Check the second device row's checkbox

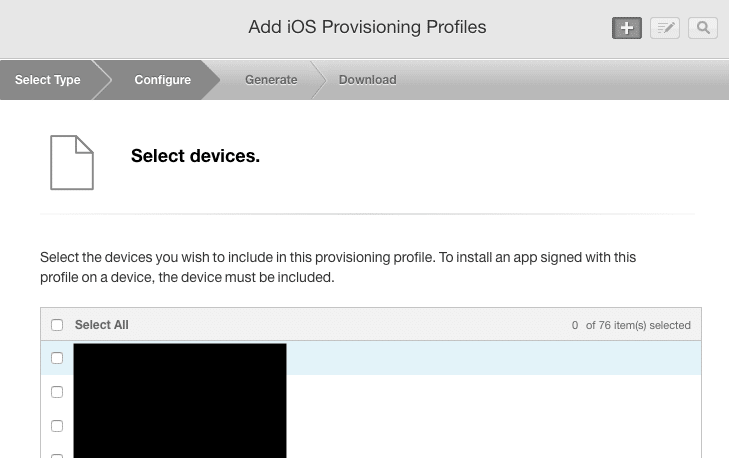(57, 392)
